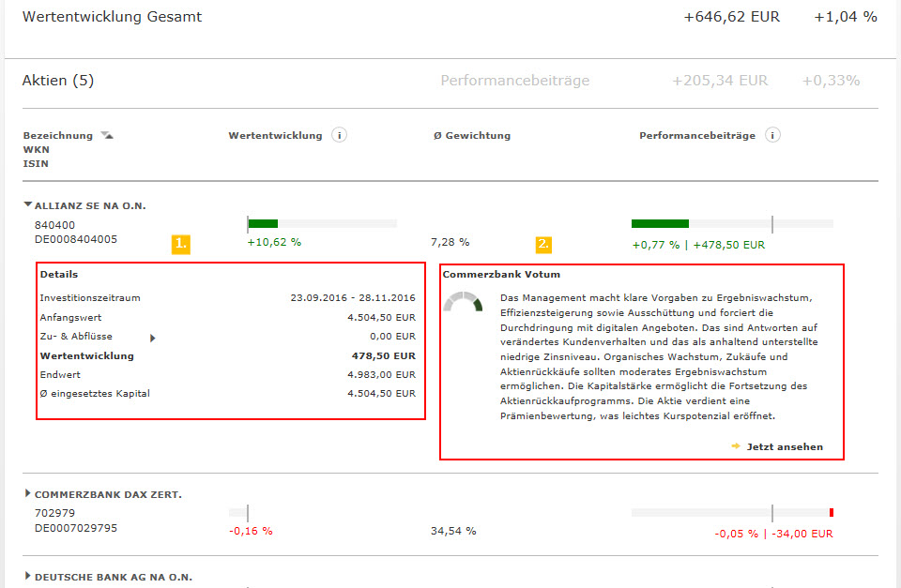
Task: Expand the DEUTSCHE BANK AG NA O.N. row
Action: tap(28, 577)
